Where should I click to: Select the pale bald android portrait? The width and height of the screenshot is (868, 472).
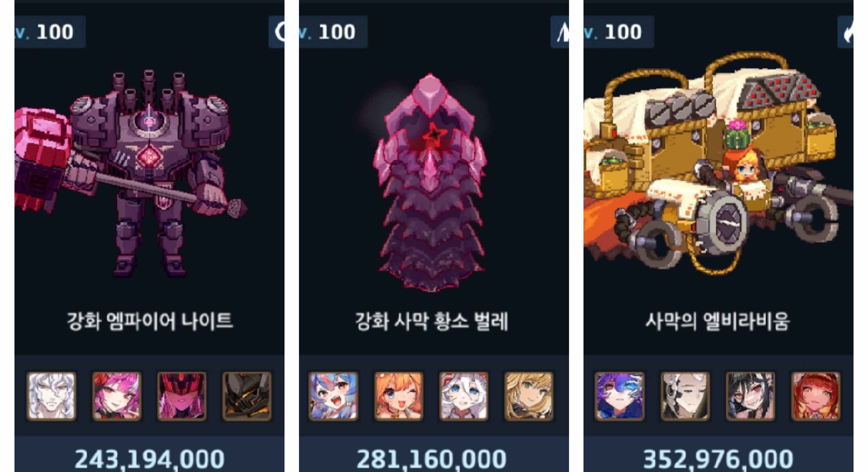click(x=685, y=396)
